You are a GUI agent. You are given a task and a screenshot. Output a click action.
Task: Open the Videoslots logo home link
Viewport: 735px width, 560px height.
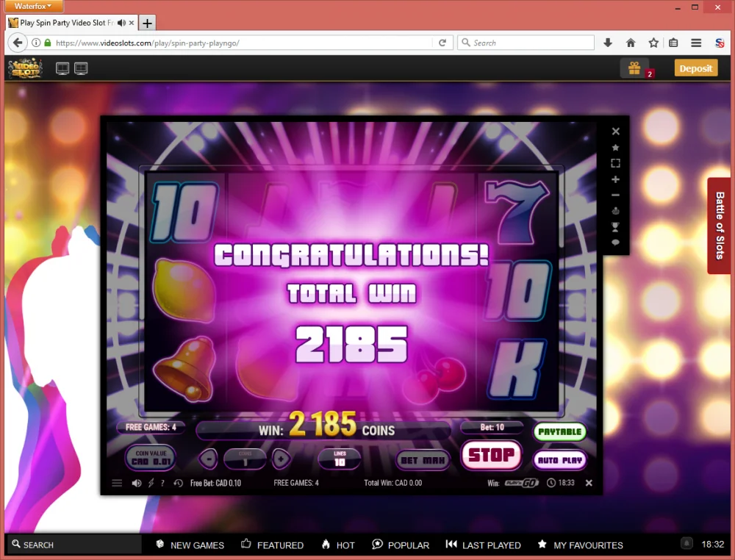coord(25,68)
